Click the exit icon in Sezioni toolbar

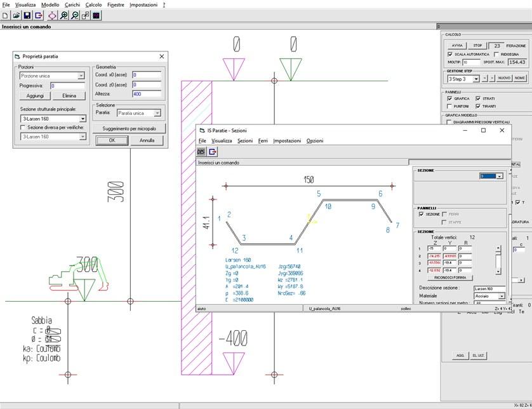213,152
